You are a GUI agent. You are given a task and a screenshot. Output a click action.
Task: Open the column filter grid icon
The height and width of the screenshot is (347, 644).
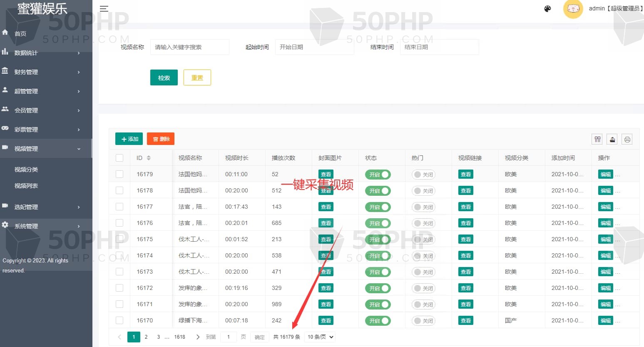tap(597, 140)
